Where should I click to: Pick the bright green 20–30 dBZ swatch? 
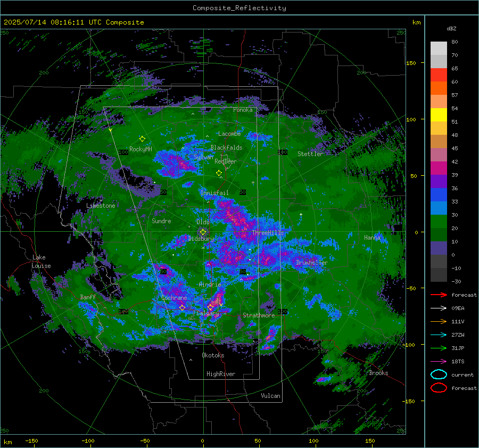[x=439, y=222]
